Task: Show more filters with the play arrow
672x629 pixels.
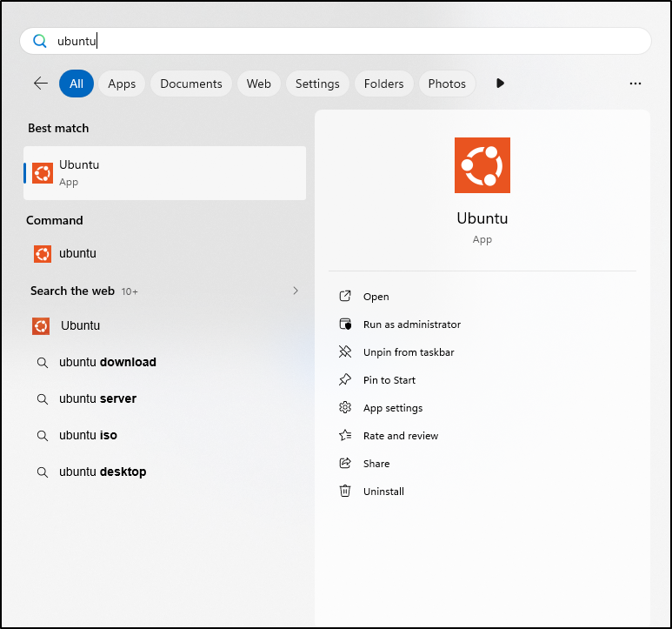Action: pos(500,84)
